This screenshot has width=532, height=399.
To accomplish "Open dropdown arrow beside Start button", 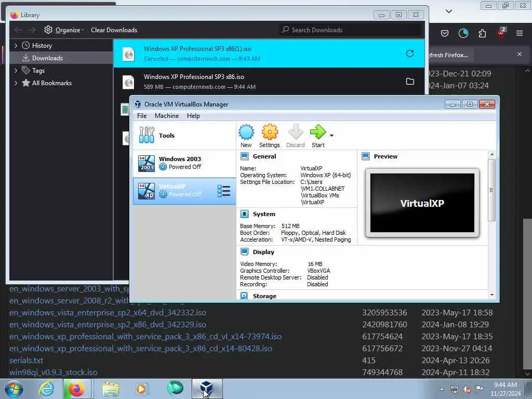I will tap(331, 136).
